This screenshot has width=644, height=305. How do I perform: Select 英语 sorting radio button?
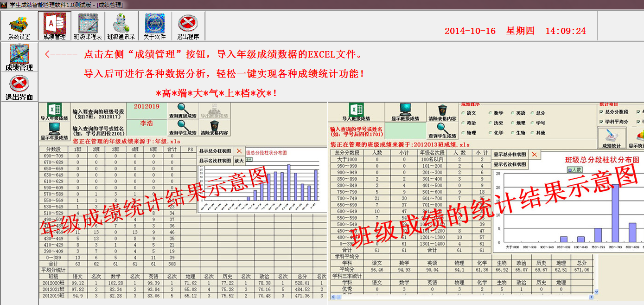click(x=518, y=113)
